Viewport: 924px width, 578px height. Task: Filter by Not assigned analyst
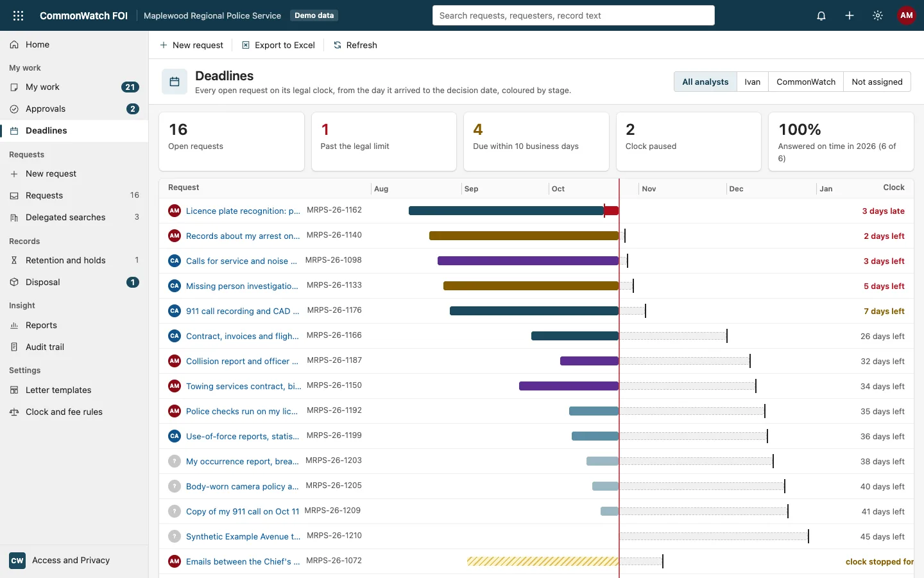click(877, 82)
